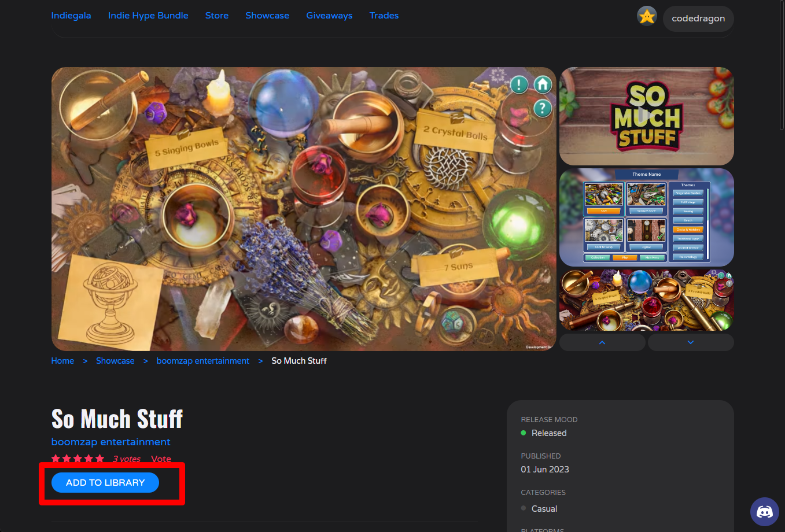785x532 pixels.
Task: Go to previous thumbnails with up chevron
Action: click(602, 342)
